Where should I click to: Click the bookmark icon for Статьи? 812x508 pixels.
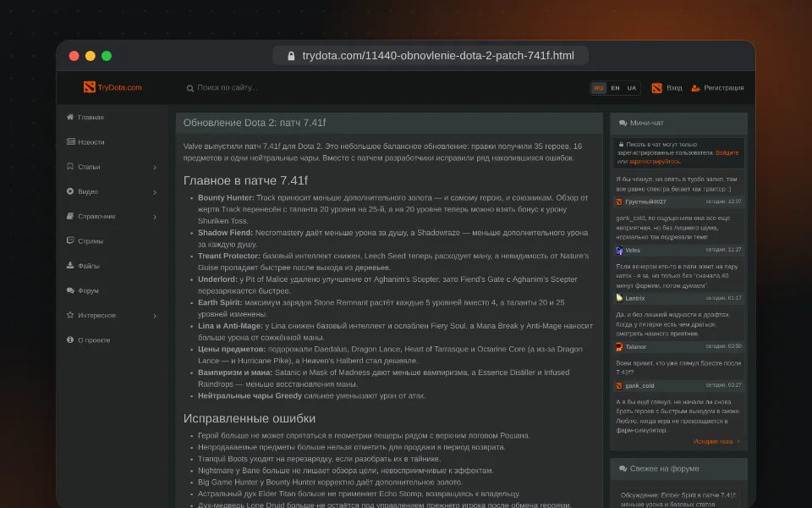tap(70, 167)
